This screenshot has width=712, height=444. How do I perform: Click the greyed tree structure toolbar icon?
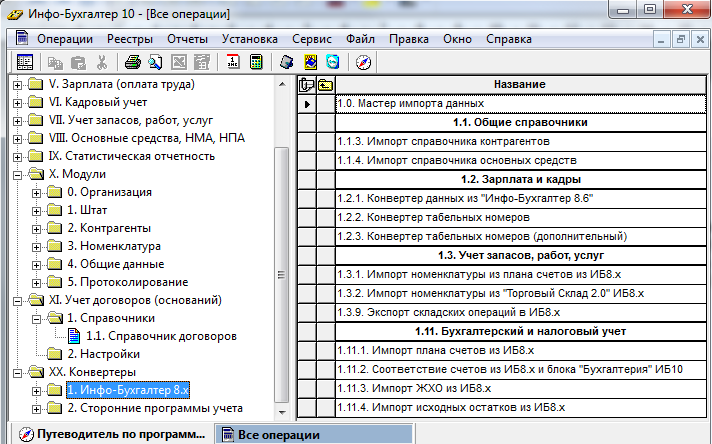[202, 62]
